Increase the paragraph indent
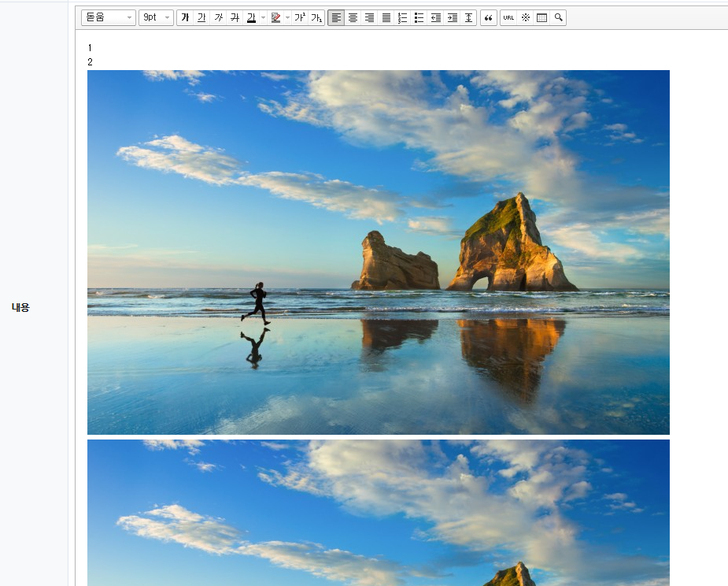 coord(453,17)
